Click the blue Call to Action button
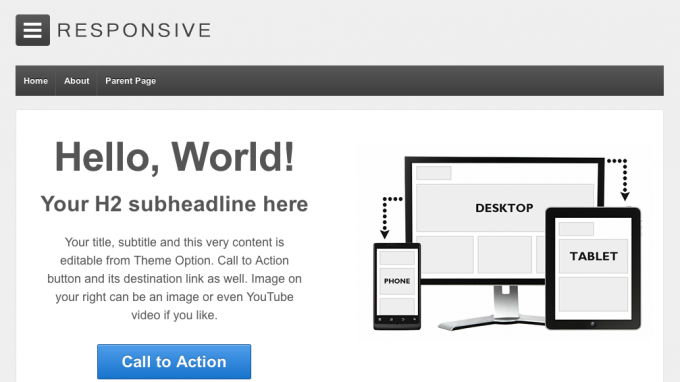Screen dimensions: 680x382 pyautogui.click(x=174, y=362)
